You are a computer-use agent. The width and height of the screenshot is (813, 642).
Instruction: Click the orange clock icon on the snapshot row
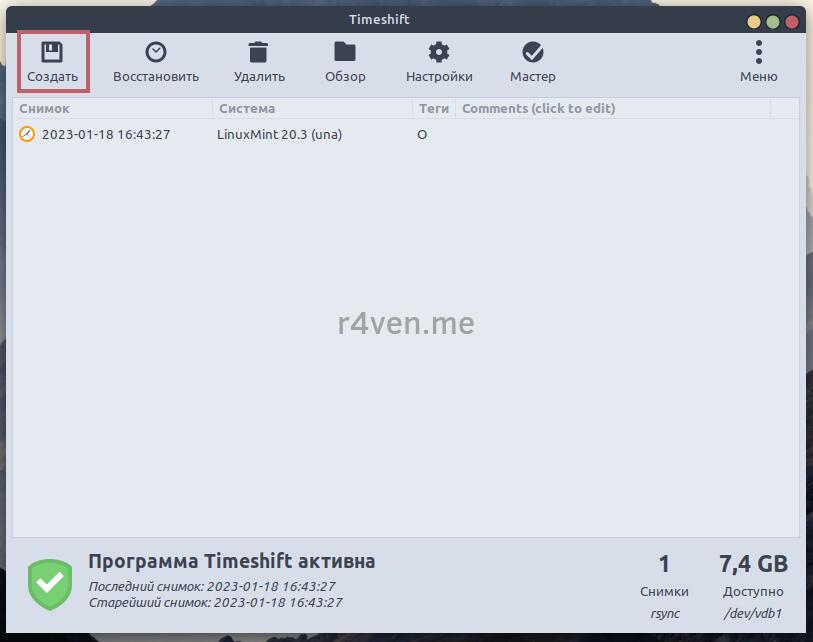27,134
